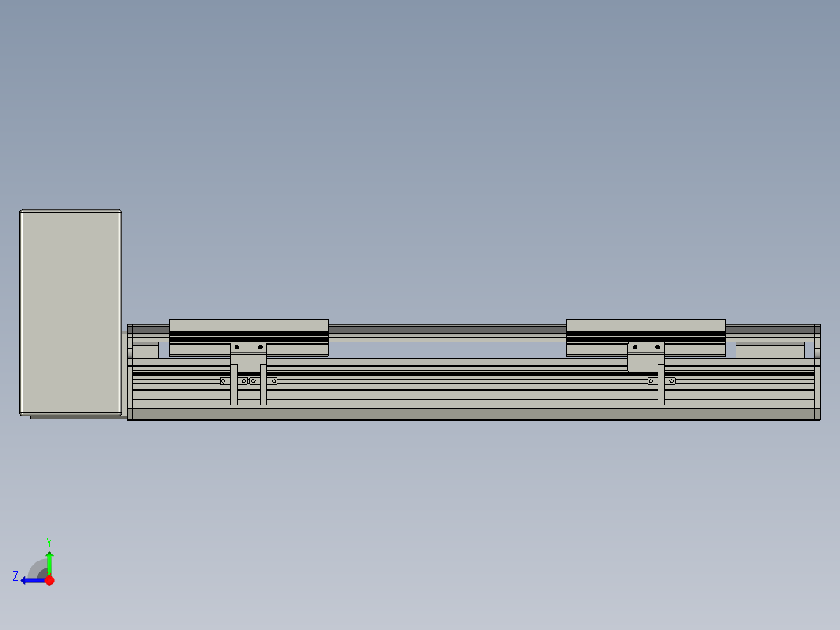
Task: Click the arrowhead of the Y axis
Action: (49, 554)
